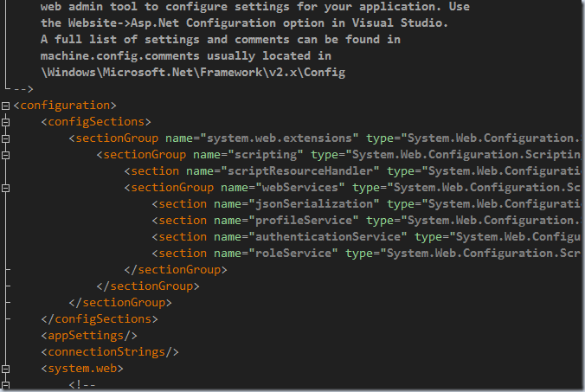Click the "Website->Asp.Net Configuration" comment line
This screenshot has width=585, height=392.
click(x=244, y=23)
